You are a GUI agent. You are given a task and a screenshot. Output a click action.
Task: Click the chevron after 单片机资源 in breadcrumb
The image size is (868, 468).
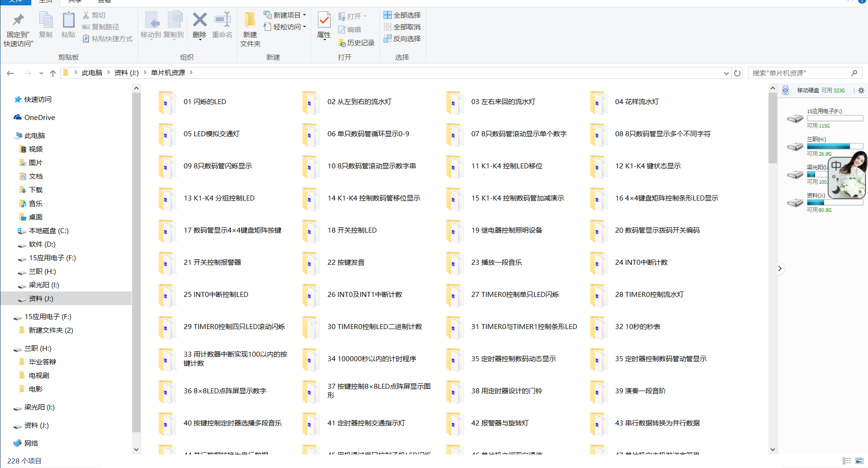click(191, 72)
